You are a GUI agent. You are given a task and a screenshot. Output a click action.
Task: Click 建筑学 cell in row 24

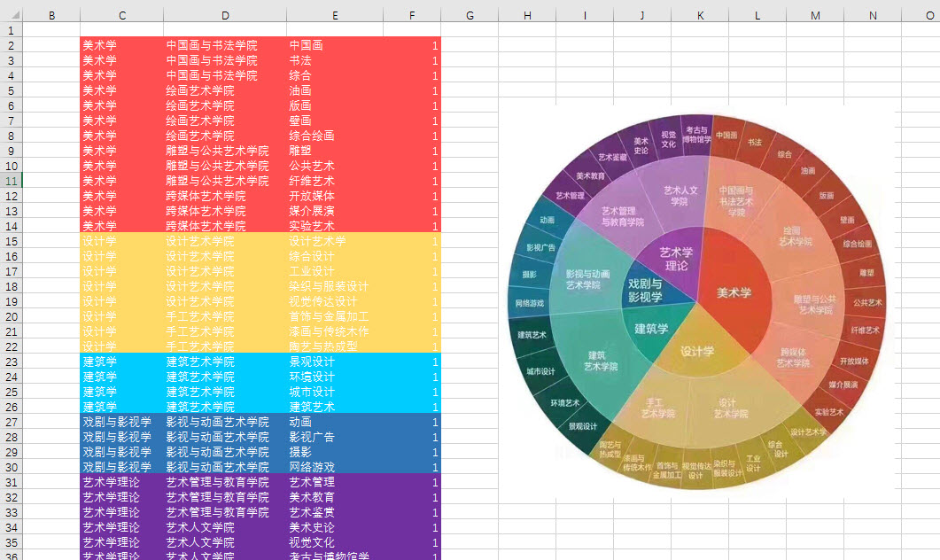(121, 377)
